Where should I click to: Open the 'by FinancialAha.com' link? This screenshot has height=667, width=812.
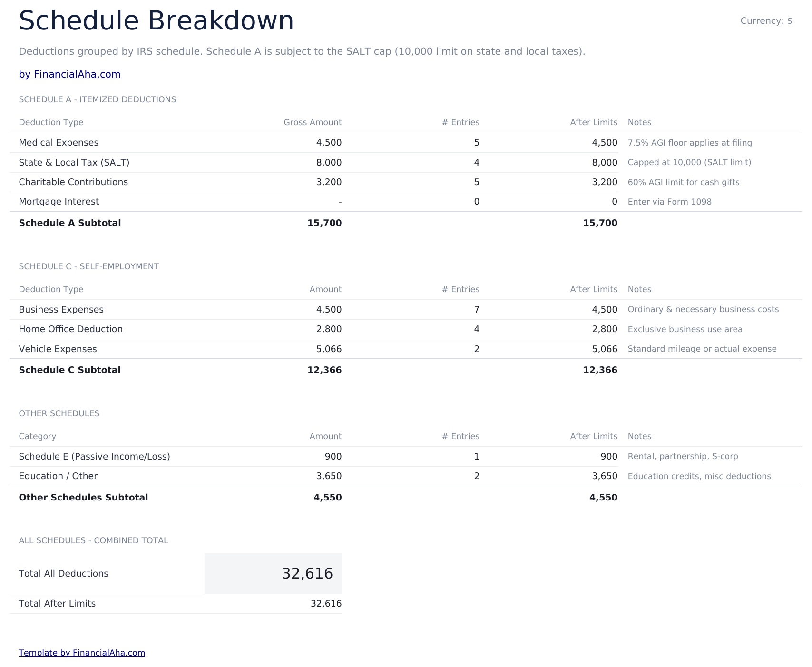70,74
